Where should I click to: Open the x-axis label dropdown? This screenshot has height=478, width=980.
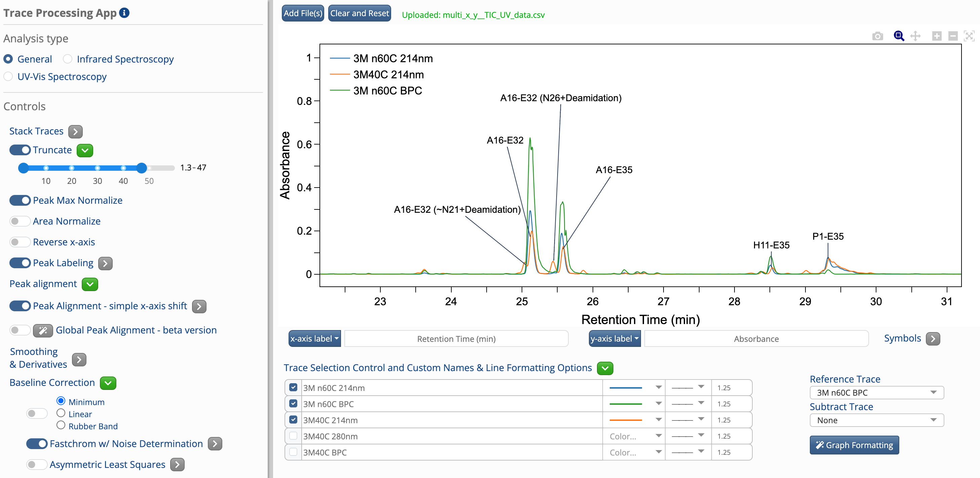(314, 338)
